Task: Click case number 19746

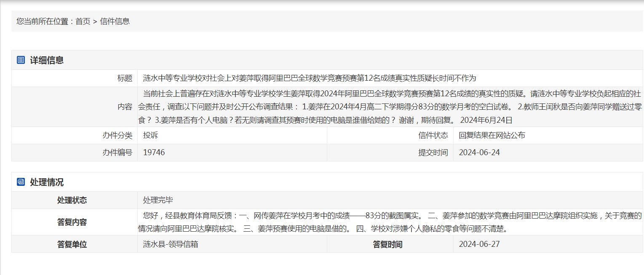Action: tap(154, 153)
